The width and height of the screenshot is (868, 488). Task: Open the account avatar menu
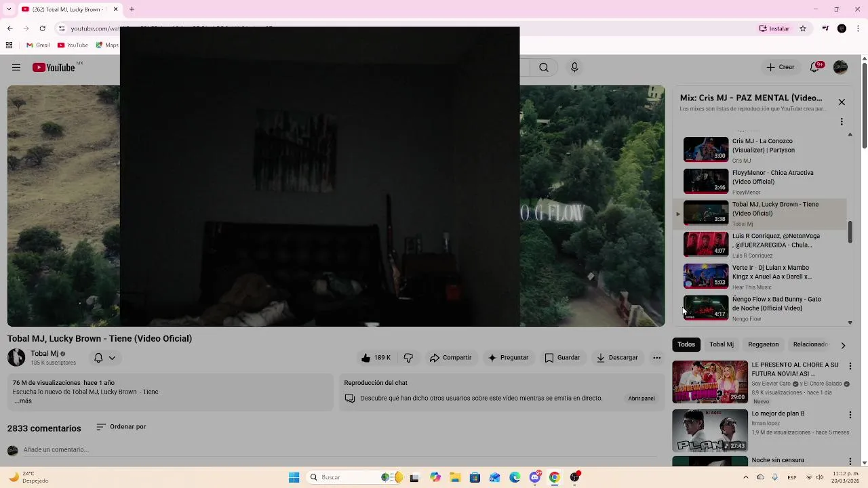(x=840, y=67)
